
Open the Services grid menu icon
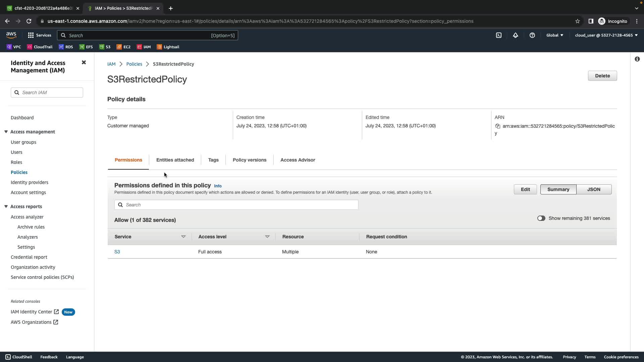click(31, 35)
